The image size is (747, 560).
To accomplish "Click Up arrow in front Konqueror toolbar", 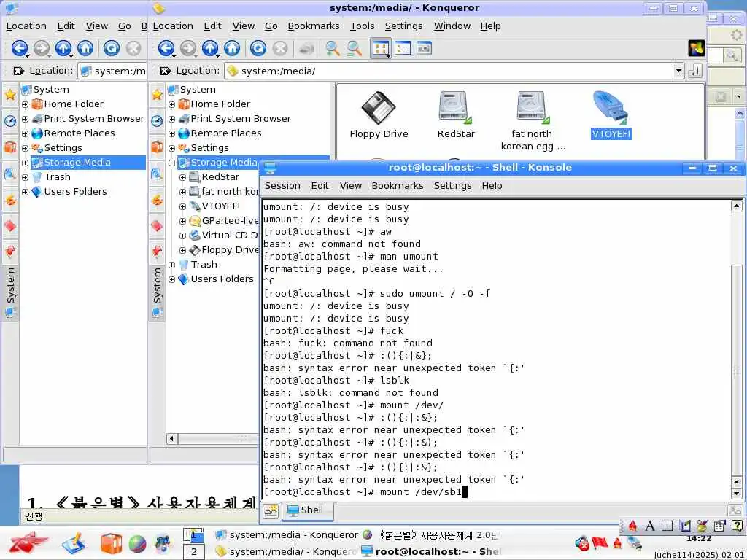I will pyautogui.click(x=210, y=48).
